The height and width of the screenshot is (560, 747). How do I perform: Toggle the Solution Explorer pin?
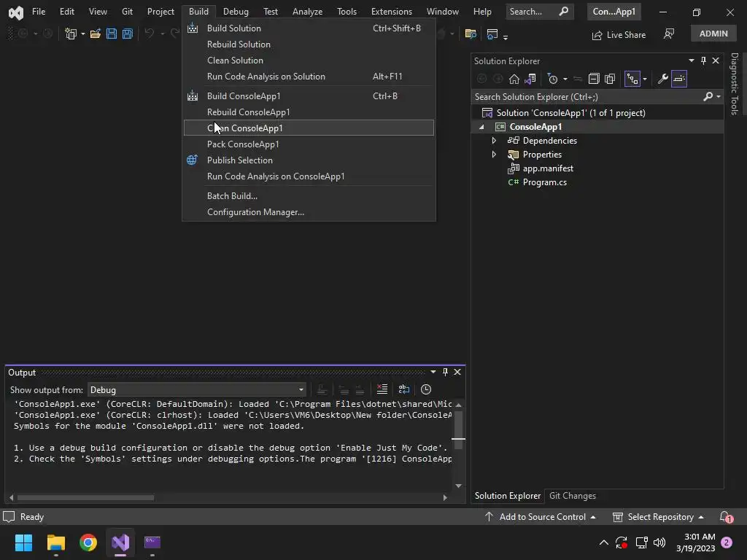tap(703, 61)
